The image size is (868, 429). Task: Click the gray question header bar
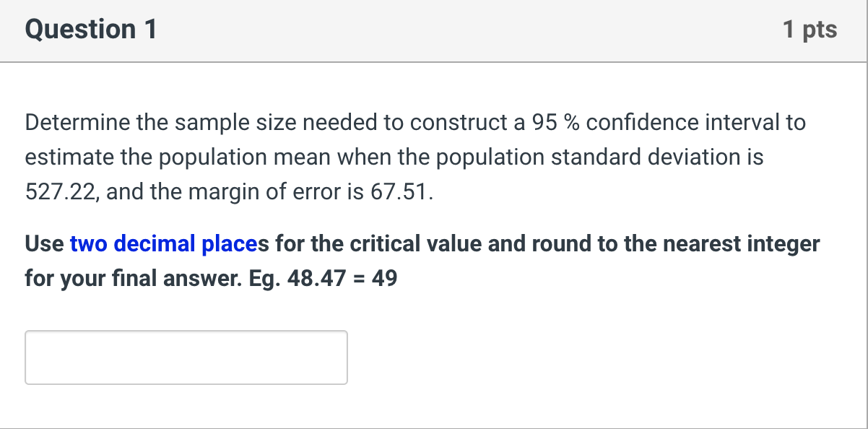[x=433, y=30]
